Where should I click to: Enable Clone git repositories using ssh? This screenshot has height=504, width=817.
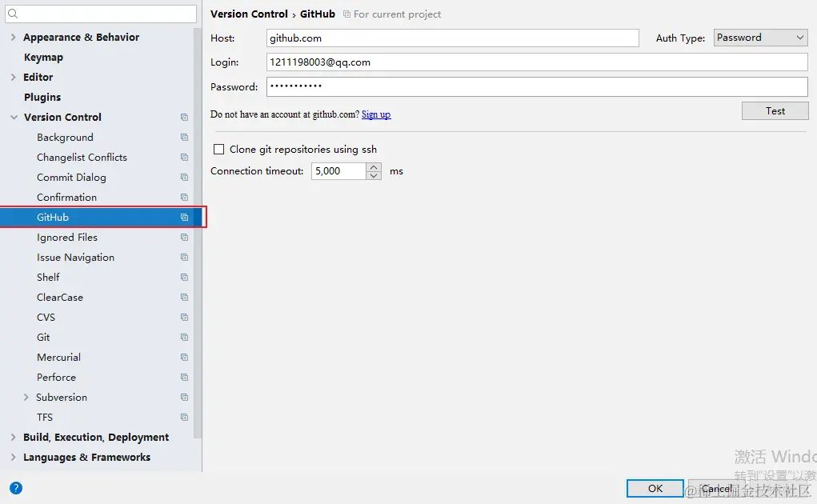[x=218, y=150]
